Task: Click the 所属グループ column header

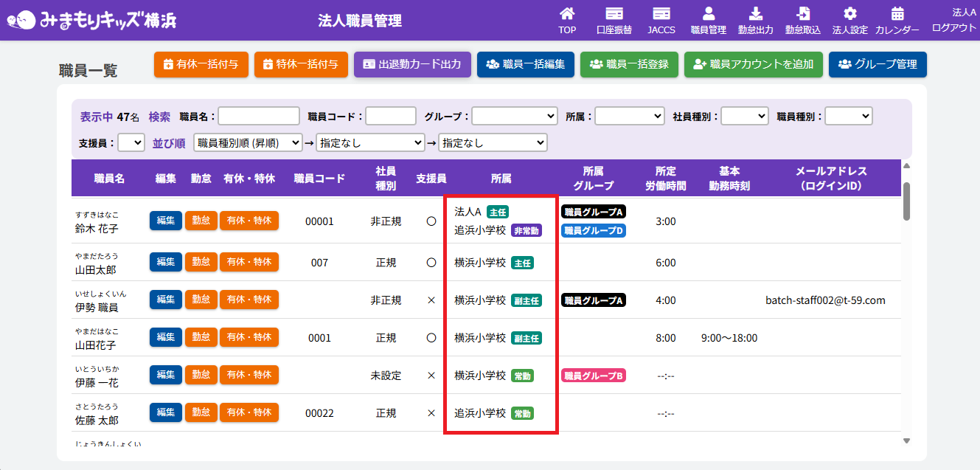Action: (x=594, y=179)
